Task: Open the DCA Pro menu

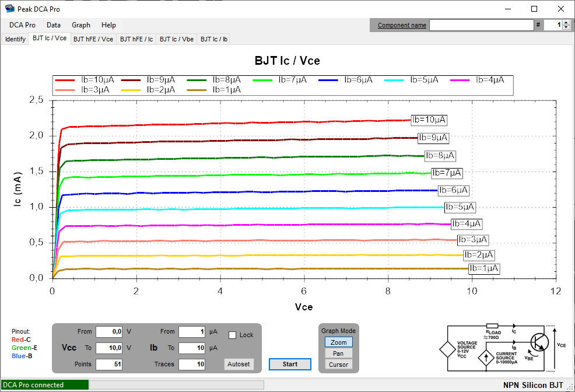Action: point(22,25)
